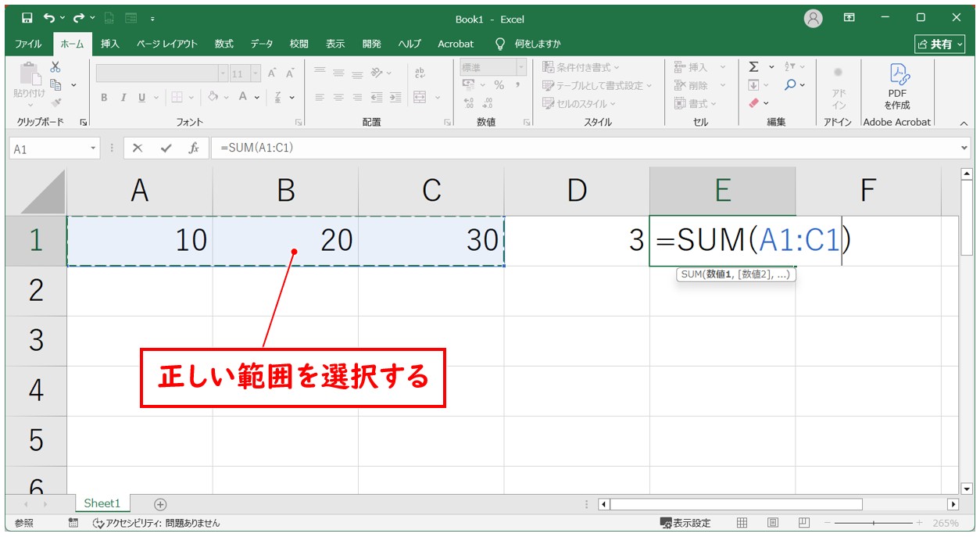This screenshot has height=537, width=980.
Task: Expand the Name Box dropdown arrow
Action: tap(94, 148)
